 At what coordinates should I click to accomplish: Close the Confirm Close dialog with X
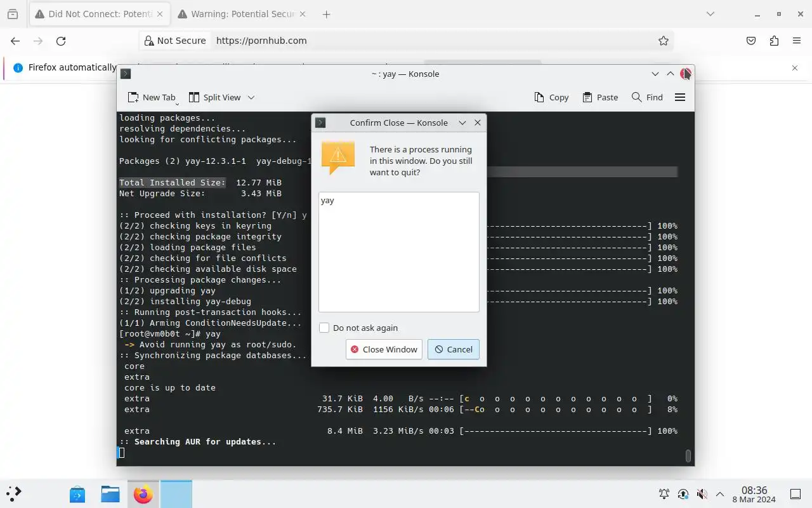[478, 123]
